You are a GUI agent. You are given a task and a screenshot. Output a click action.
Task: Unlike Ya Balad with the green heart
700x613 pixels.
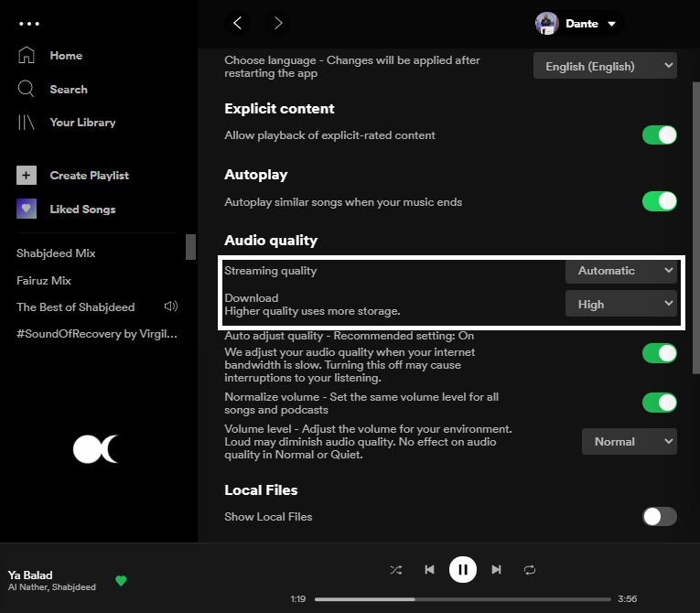(x=121, y=580)
